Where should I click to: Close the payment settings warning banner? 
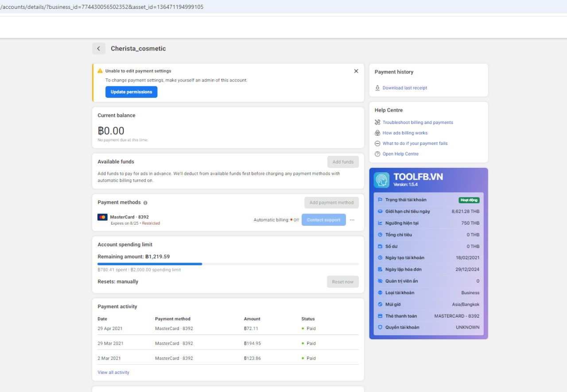[x=356, y=71]
